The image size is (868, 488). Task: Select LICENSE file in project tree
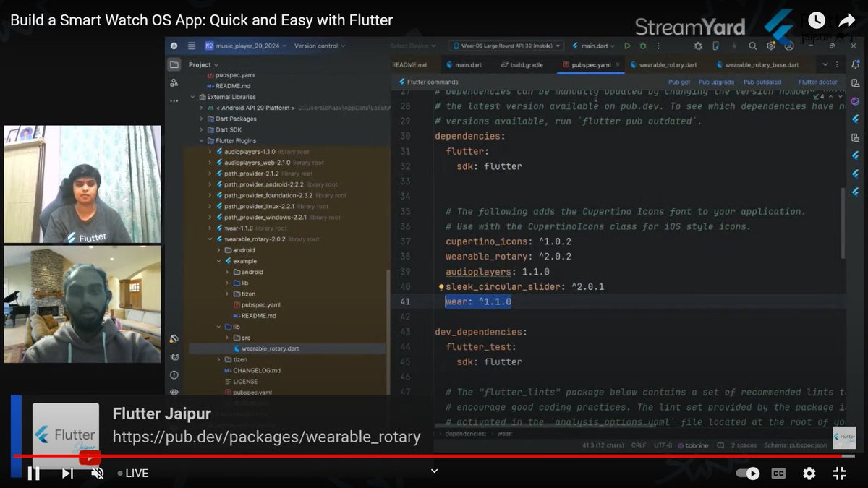coord(245,381)
